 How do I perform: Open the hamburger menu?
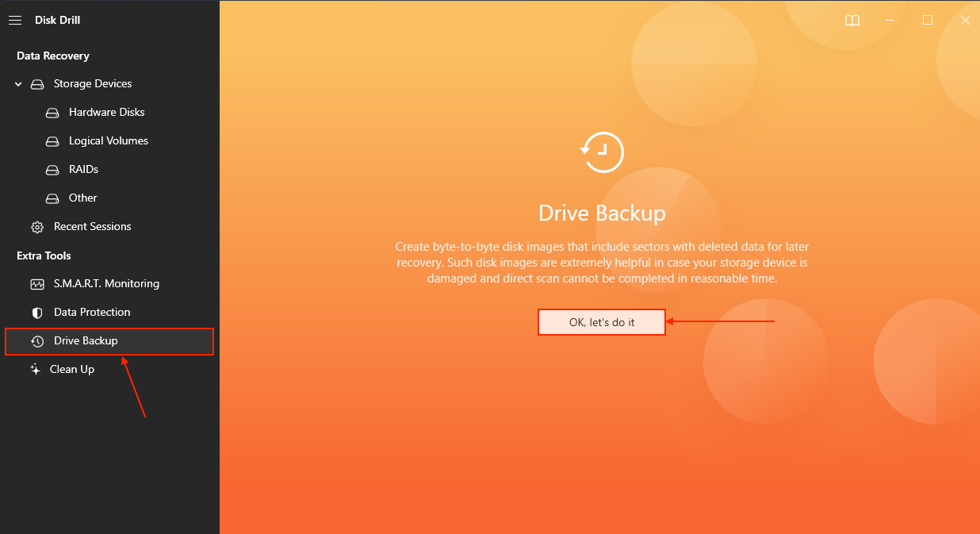(x=15, y=21)
